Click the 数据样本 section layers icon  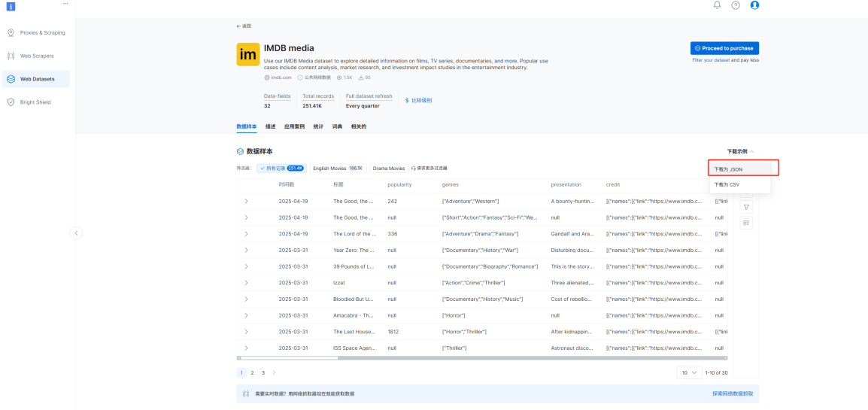[x=240, y=151]
